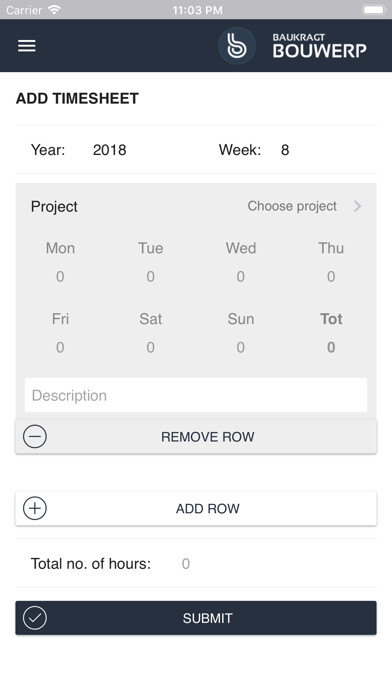The height and width of the screenshot is (696, 392).
Task: Edit the Wednesday hours value
Action: (240, 277)
